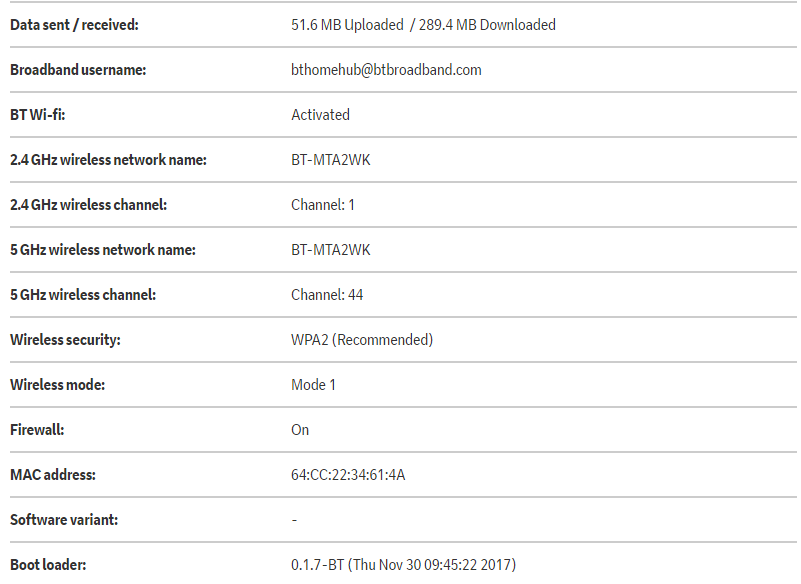Click the 2.4 GHz network name BT-MTA2WK value
The width and height of the screenshot is (801, 584).
coord(330,160)
